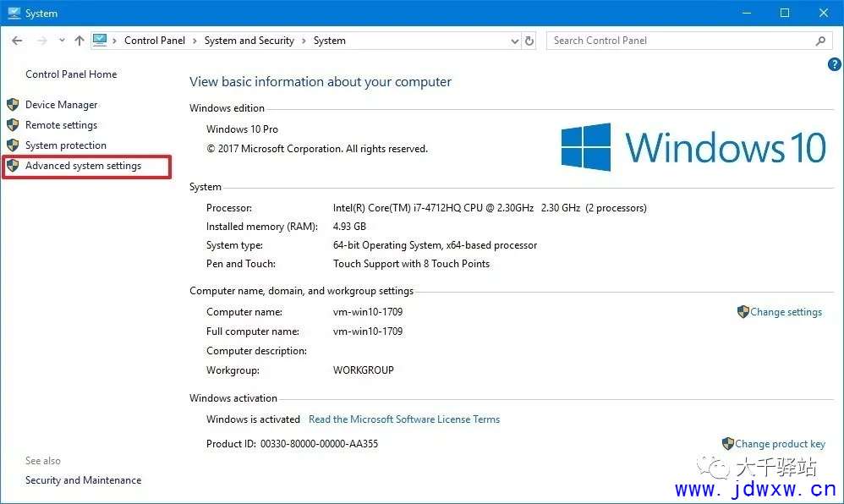
Task: Open Remote settings link
Action: tap(62, 125)
